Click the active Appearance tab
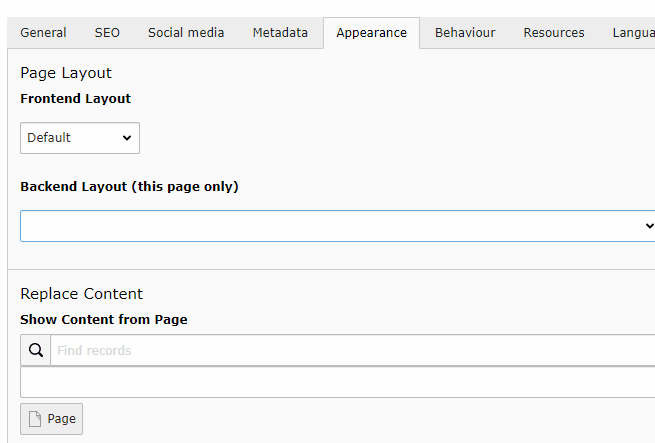The height and width of the screenshot is (443, 655). (x=371, y=33)
